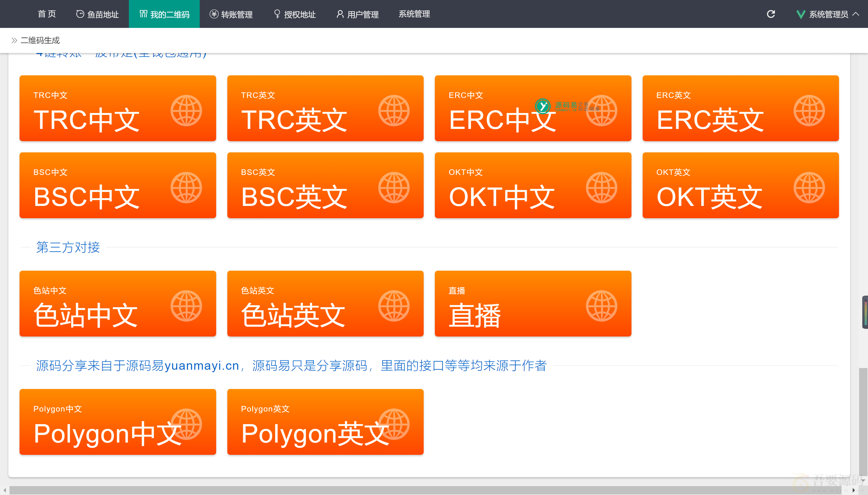The height and width of the screenshot is (495, 868).
Task: Click the globe icon on 色站英文 card
Action: click(394, 306)
